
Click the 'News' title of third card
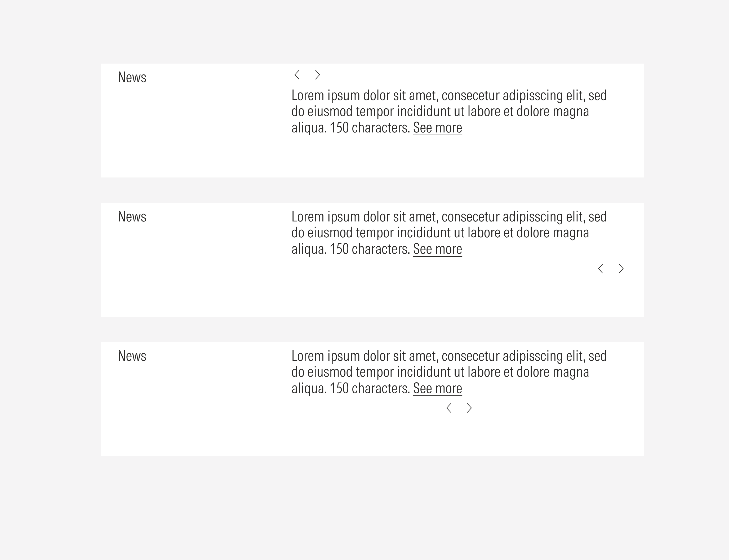click(132, 356)
